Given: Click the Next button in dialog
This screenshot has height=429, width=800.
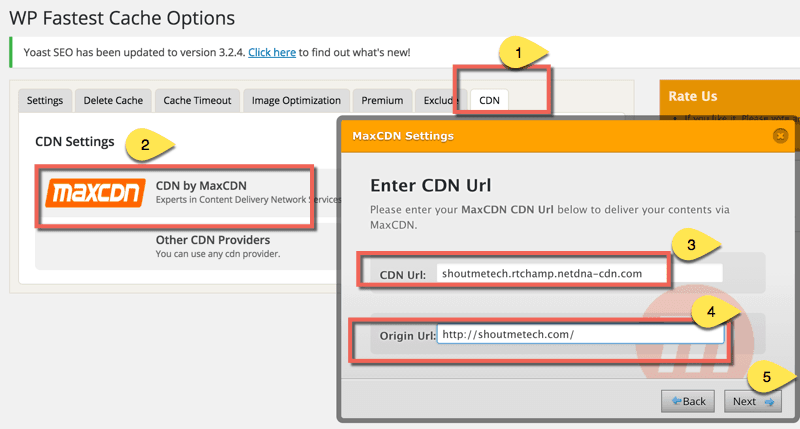Looking at the screenshot, I should pyautogui.click(x=753, y=401).
